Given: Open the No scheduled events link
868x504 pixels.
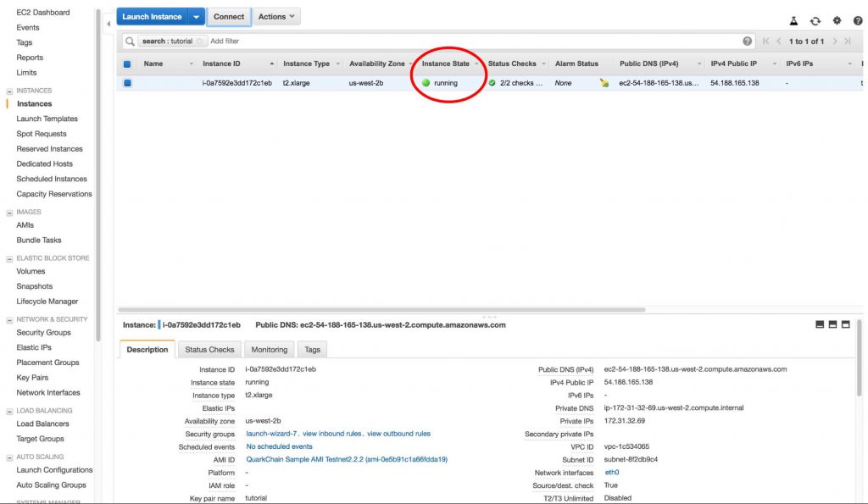Looking at the screenshot, I should coord(279,446).
